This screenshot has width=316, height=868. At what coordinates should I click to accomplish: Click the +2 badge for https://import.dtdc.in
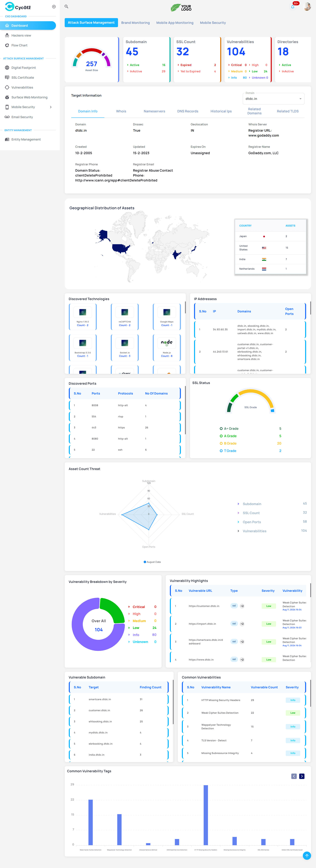[x=242, y=624]
